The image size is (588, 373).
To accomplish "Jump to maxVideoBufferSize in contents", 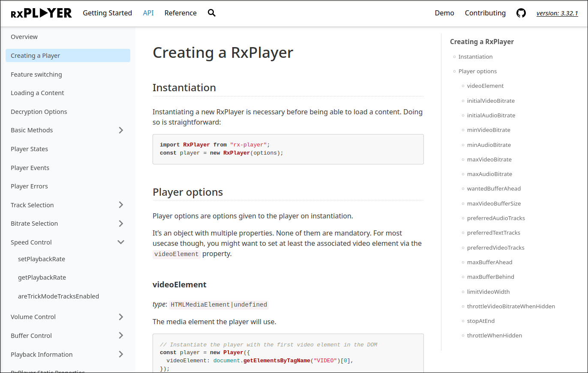I will (494, 203).
